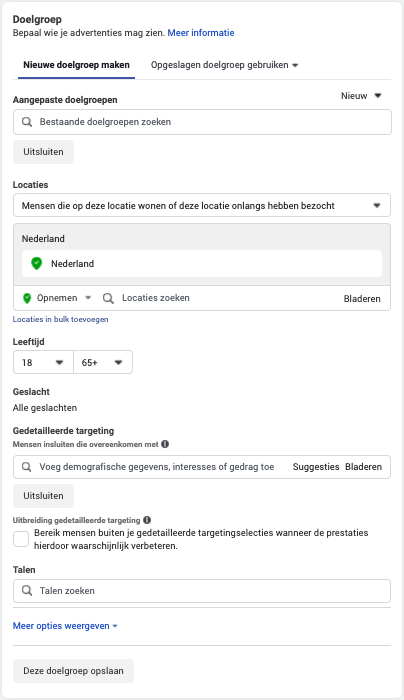
Task: Click Suggesties in the detailed targeting field
Action: [316, 467]
